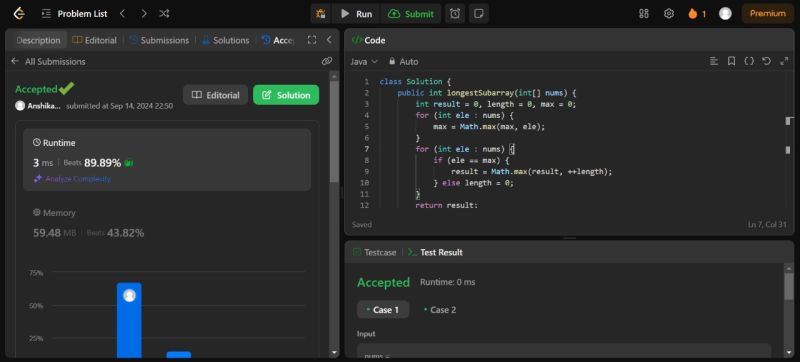Open settings gear icon
The image size is (800, 362).
coord(669,14)
